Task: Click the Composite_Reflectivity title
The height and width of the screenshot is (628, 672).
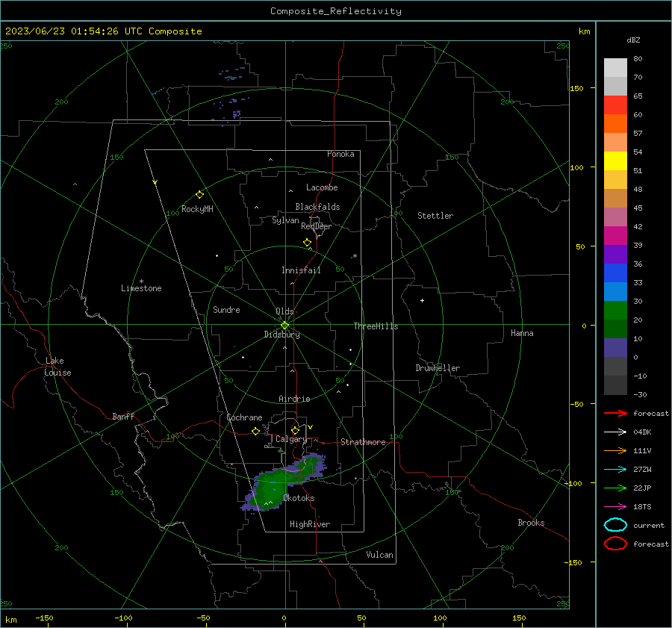Action: coord(335,11)
